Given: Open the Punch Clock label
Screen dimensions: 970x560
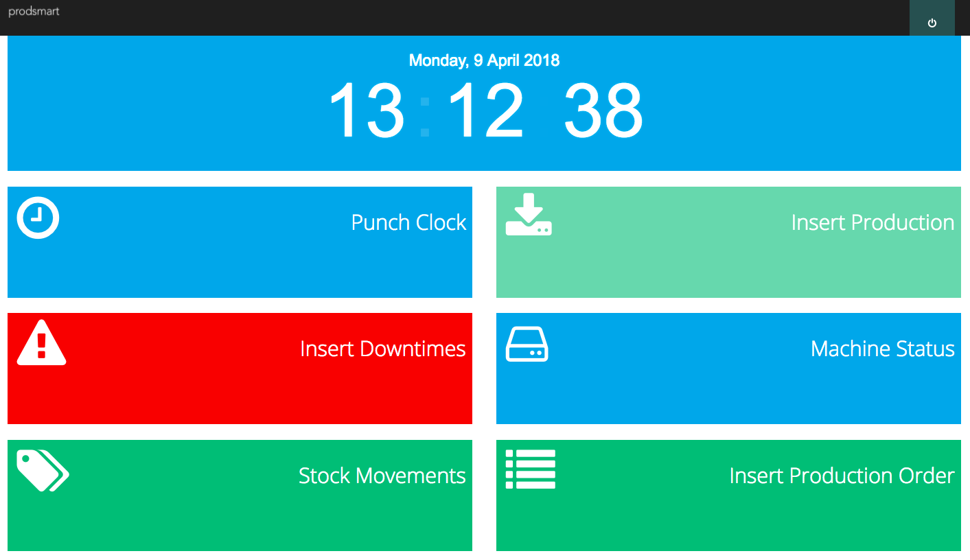Looking at the screenshot, I should pyautogui.click(x=408, y=222).
